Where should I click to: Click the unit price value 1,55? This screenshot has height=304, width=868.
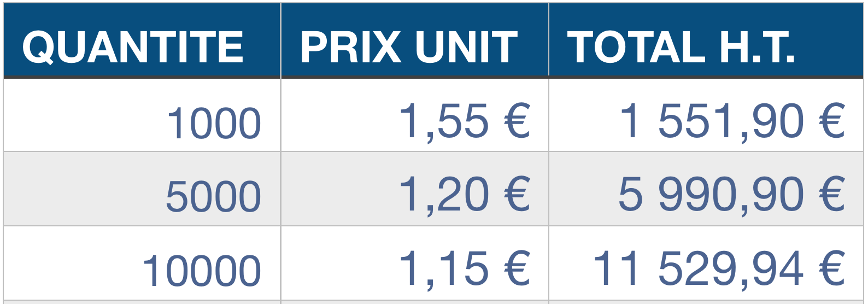[x=443, y=121]
